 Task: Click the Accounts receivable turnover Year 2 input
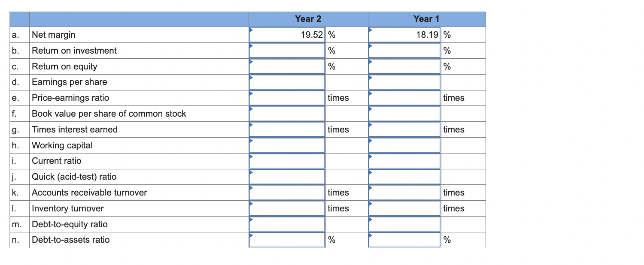(287, 192)
